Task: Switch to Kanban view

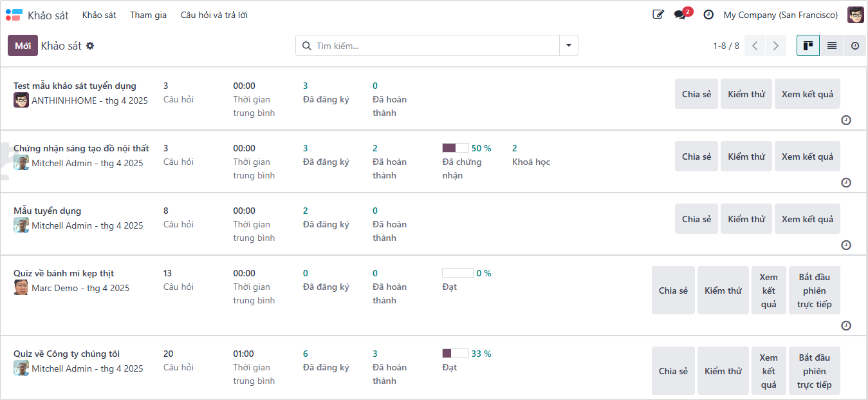Action: [808, 46]
